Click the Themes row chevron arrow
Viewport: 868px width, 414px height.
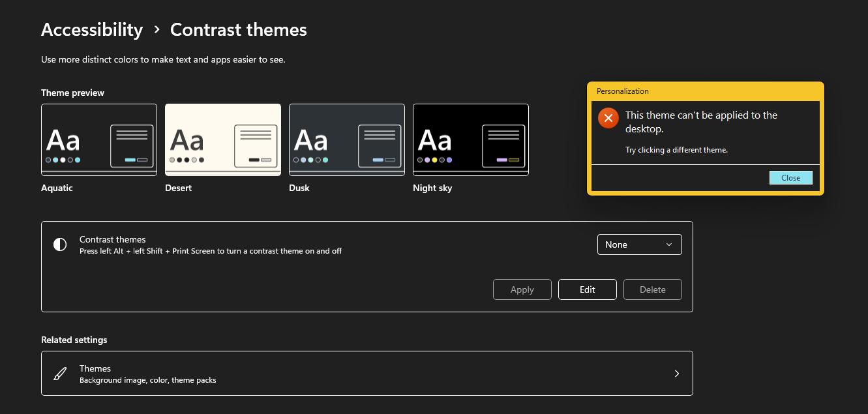point(677,374)
